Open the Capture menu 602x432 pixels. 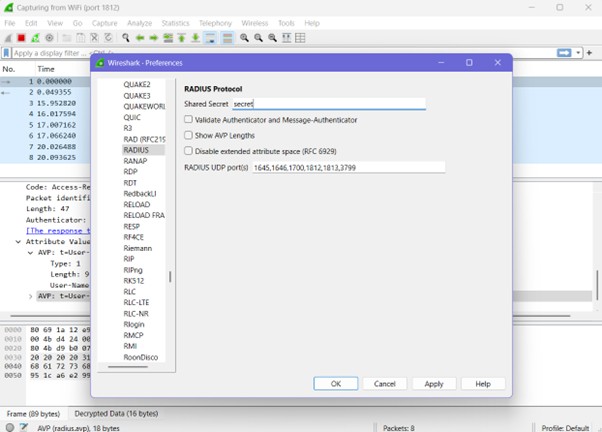tap(104, 23)
